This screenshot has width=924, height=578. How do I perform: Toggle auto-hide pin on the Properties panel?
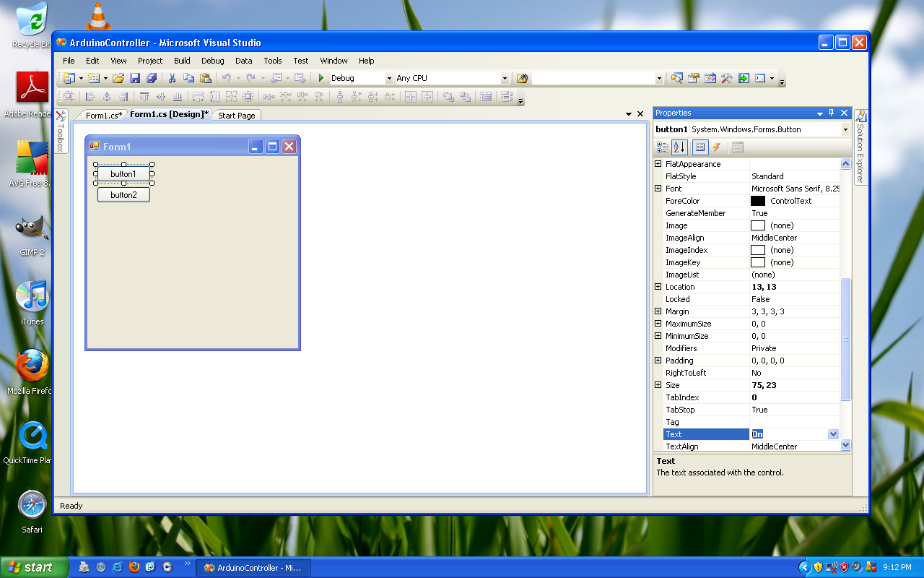click(832, 113)
